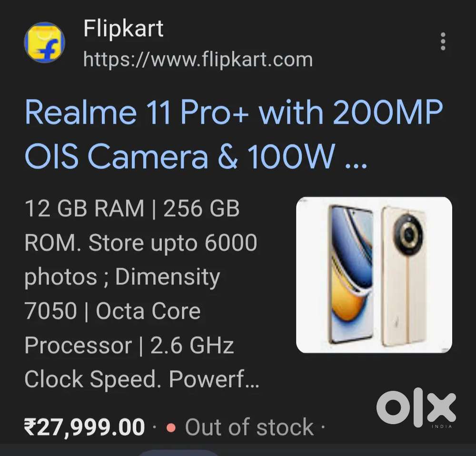Image resolution: width=476 pixels, height=456 pixels.
Task: Open the three-dot options menu for Flipkart result
Action: click(x=443, y=41)
